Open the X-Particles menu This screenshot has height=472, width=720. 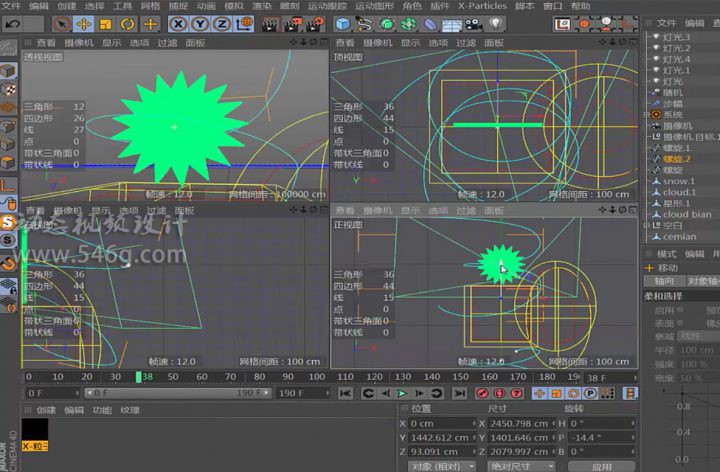tap(482, 6)
